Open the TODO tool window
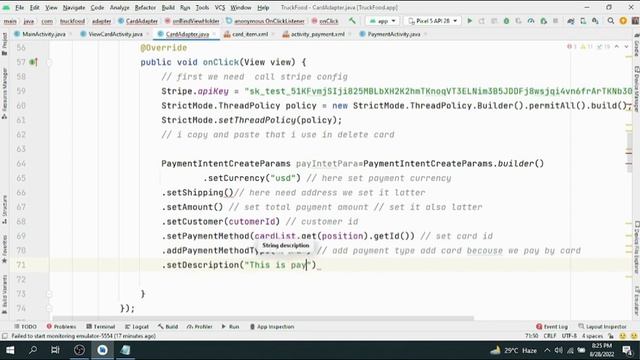The image size is (640, 360). click(25, 327)
